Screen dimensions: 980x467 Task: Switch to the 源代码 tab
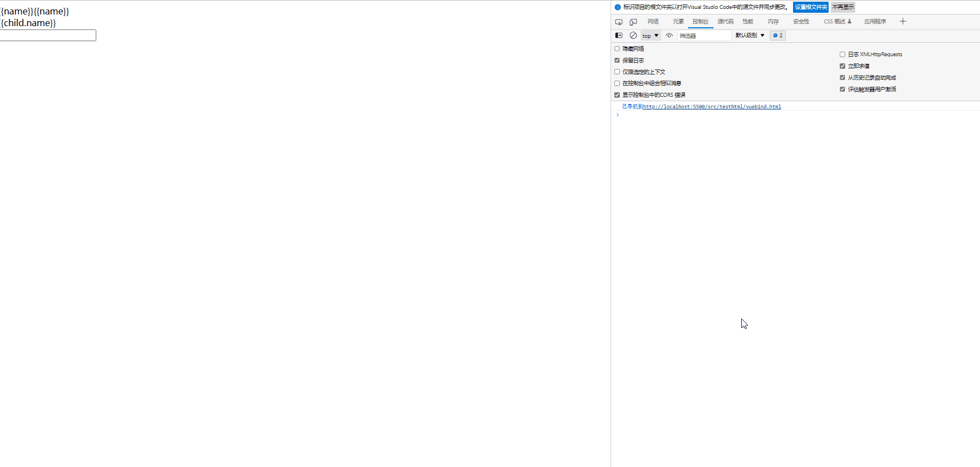tap(725, 22)
